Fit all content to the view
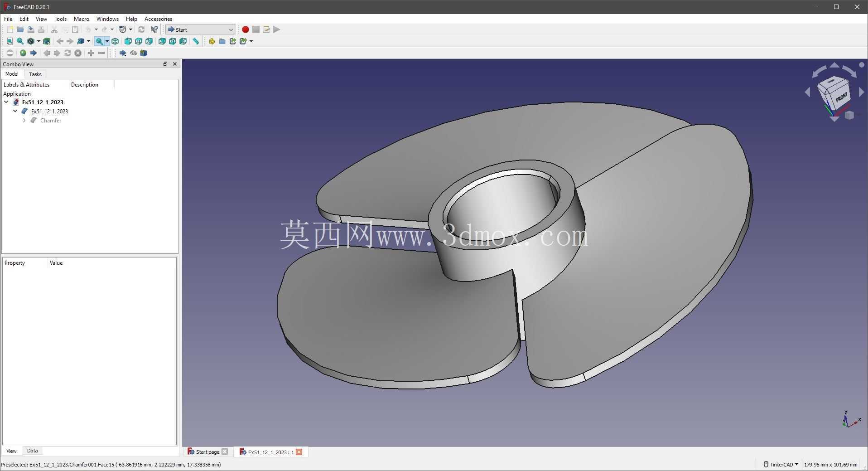This screenshot has height=471, width=868. (10, 41)
